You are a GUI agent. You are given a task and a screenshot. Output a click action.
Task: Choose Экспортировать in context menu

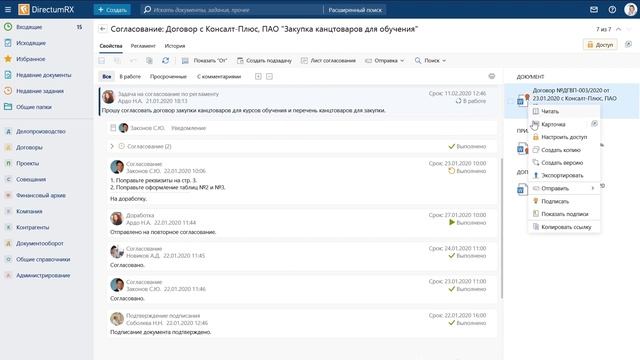[x=564, y=175]
